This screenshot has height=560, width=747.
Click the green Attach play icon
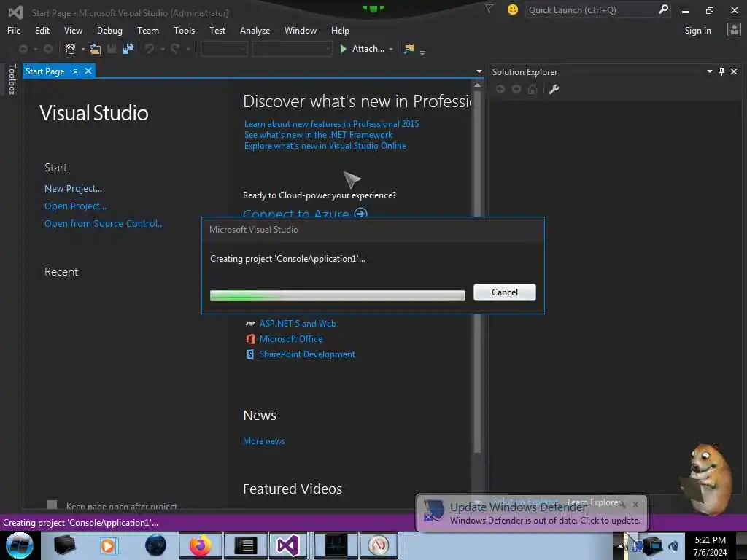(x=343, y=49)
